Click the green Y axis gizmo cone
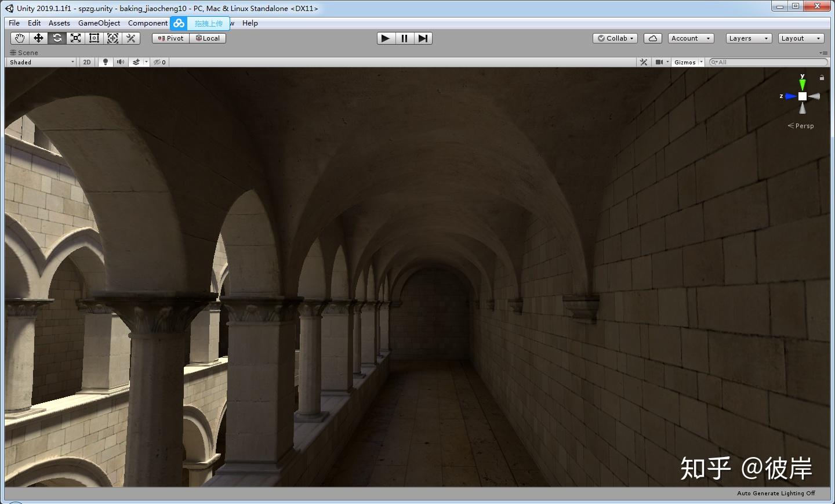The height and width of the screenshot is (504, 835). 803,84
